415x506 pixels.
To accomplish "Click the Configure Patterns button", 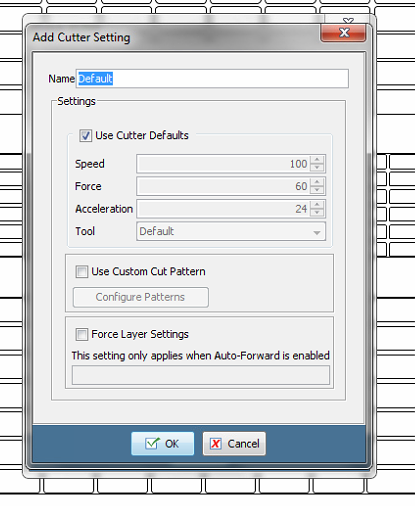I will click(141, 297).
